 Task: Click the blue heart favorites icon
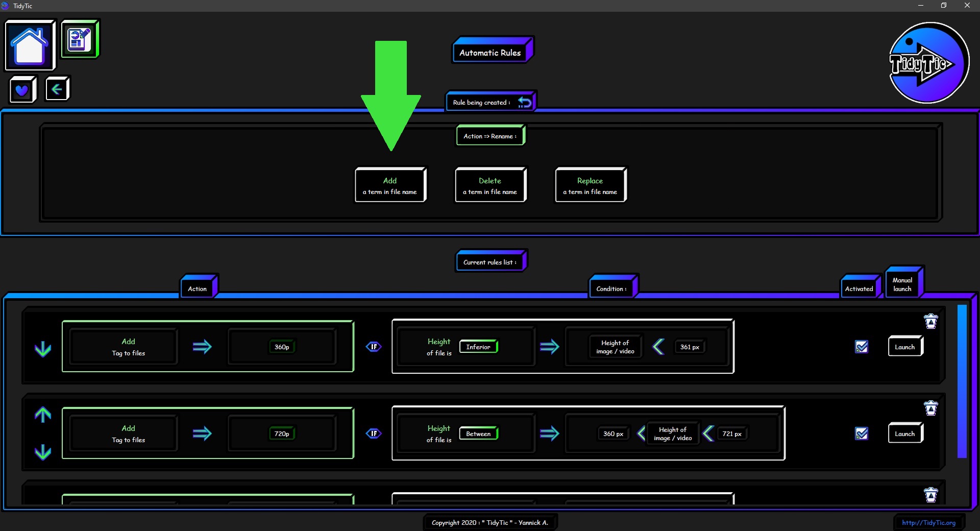tap(22, 90)
